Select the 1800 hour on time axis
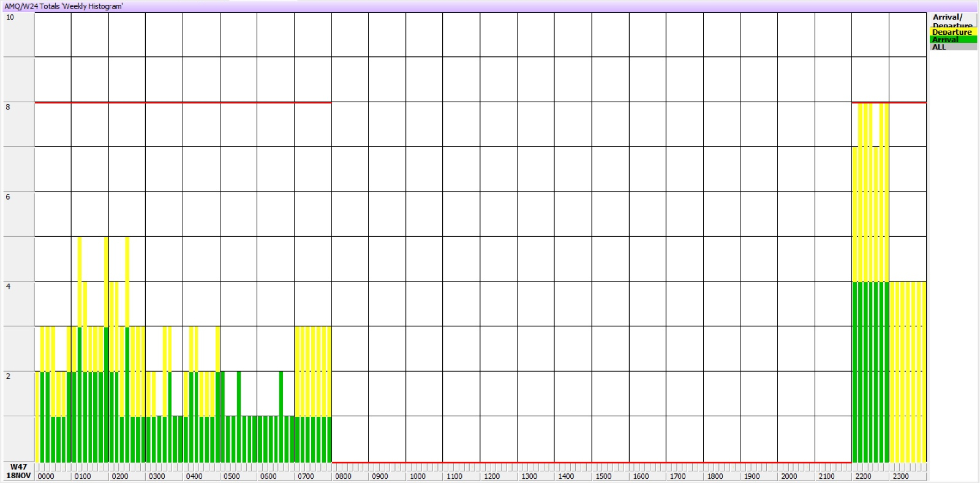The image size is (980, 483). tap(715, 476)
